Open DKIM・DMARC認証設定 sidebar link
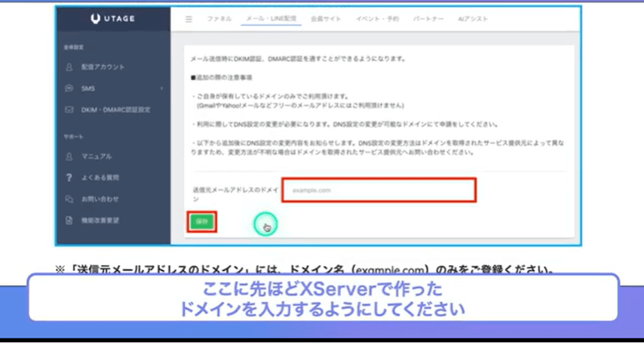The image size is (644, 344). coord(116,109)
